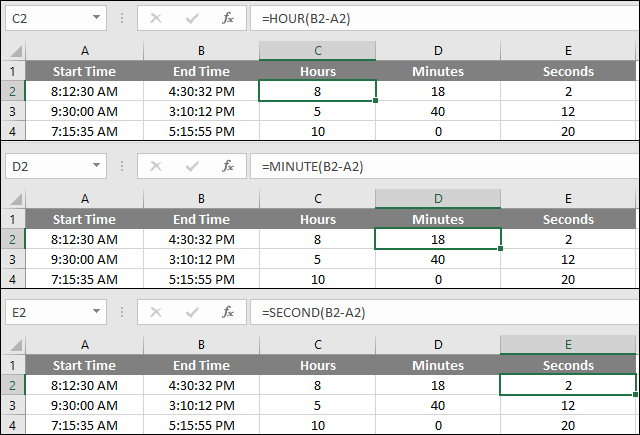Click the fill handle of selected cell D2
Image resolution: width=640 pixels, height=435 pixels.
point(500,249)
